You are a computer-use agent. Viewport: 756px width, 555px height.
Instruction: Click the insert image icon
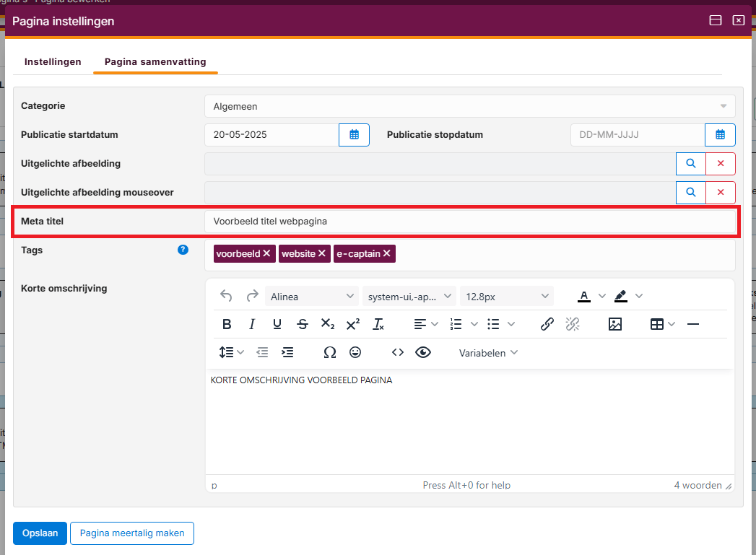coord(614,324)
